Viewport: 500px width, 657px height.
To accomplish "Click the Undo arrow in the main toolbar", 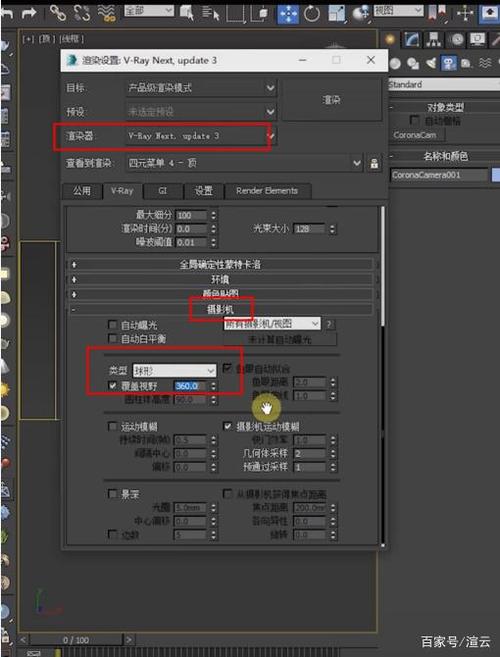I will (x=6, y=14).
